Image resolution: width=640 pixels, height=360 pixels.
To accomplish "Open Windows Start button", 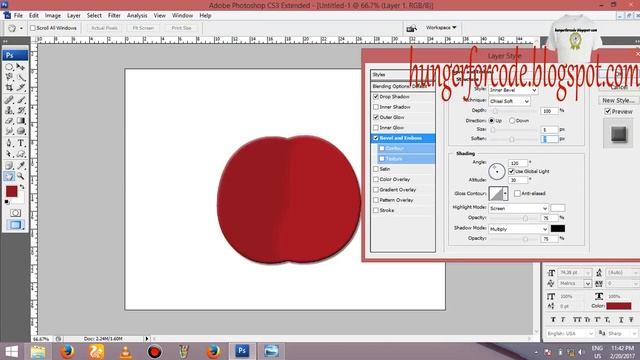I will 11,351.
